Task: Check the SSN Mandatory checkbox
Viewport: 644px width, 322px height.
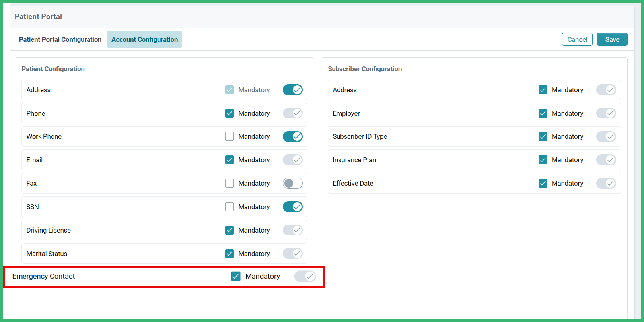Action: [x=230, y=207]
